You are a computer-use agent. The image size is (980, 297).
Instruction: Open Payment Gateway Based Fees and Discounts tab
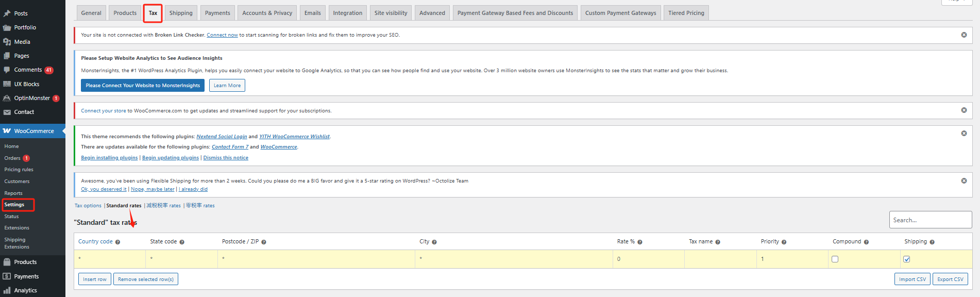coord(515,13)
